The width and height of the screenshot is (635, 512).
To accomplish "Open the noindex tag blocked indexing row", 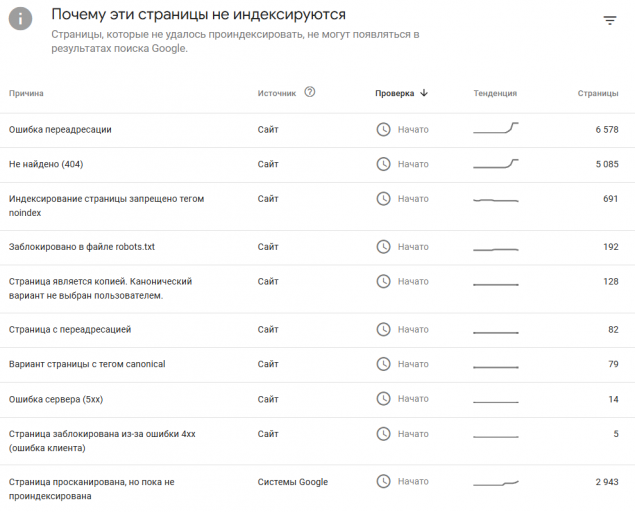I will tap(106, 205).
